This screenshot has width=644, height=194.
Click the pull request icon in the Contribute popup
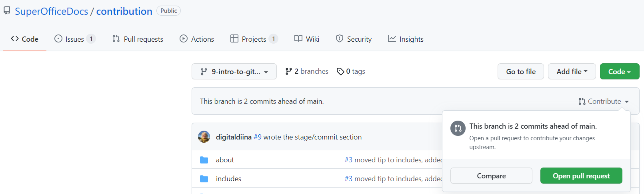[x=458, y=128]
